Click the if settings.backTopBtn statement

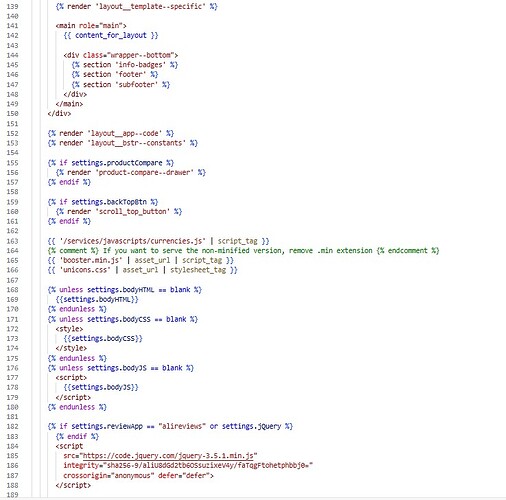click(103, 202)
